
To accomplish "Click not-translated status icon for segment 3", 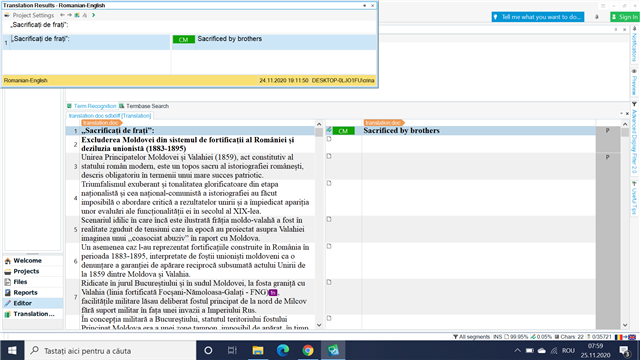I will 329,156.
